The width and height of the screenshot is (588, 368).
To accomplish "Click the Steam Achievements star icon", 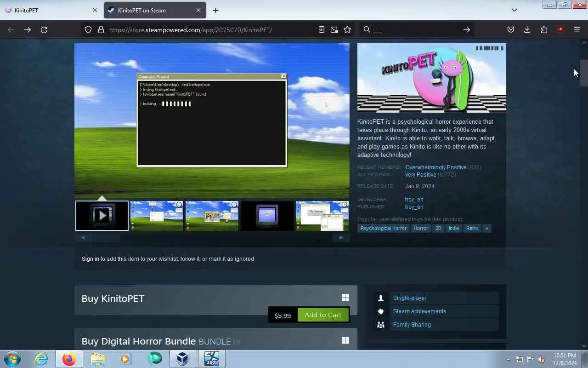I will pos(381,311).
